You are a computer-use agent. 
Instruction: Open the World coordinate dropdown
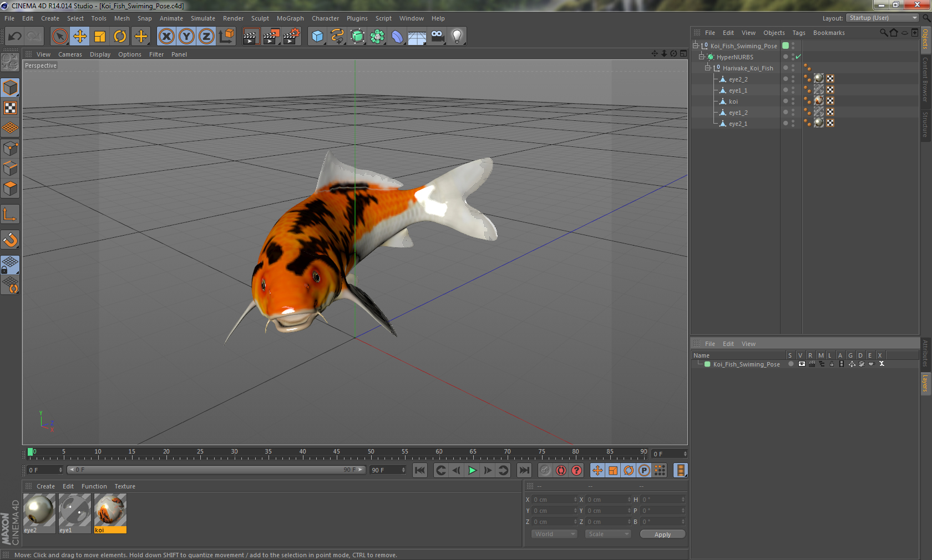tap(554, 534)
